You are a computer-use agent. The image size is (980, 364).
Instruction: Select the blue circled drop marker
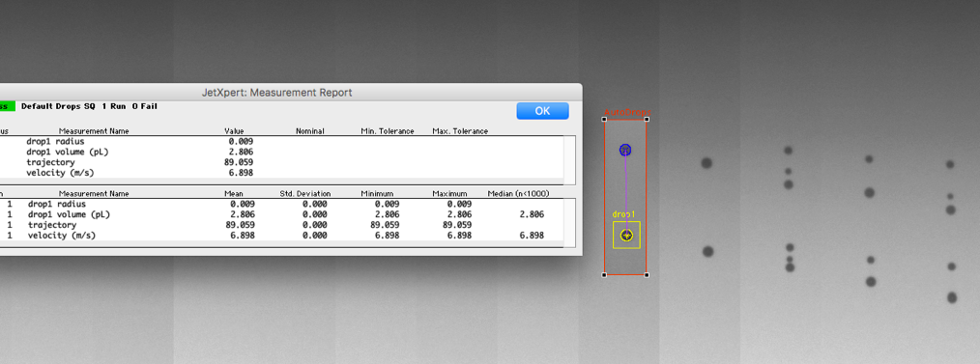click(x=625, y=150)
